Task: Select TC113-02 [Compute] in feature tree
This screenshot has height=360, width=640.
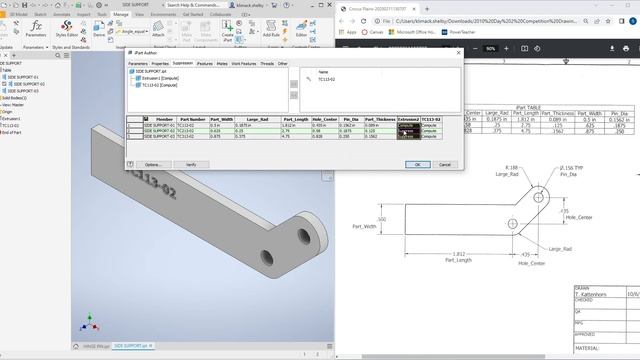Action: (156, 85)
